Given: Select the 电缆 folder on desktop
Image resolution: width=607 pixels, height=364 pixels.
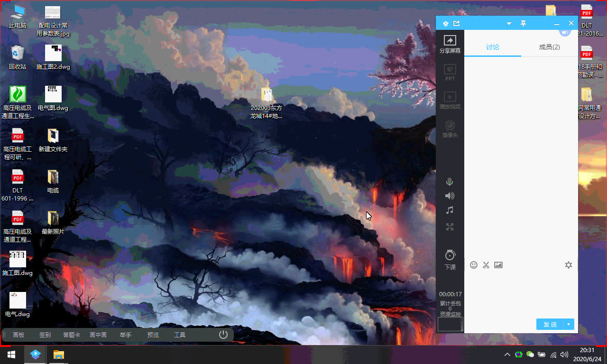Looking at the screenshot, I should pos(53,182).
